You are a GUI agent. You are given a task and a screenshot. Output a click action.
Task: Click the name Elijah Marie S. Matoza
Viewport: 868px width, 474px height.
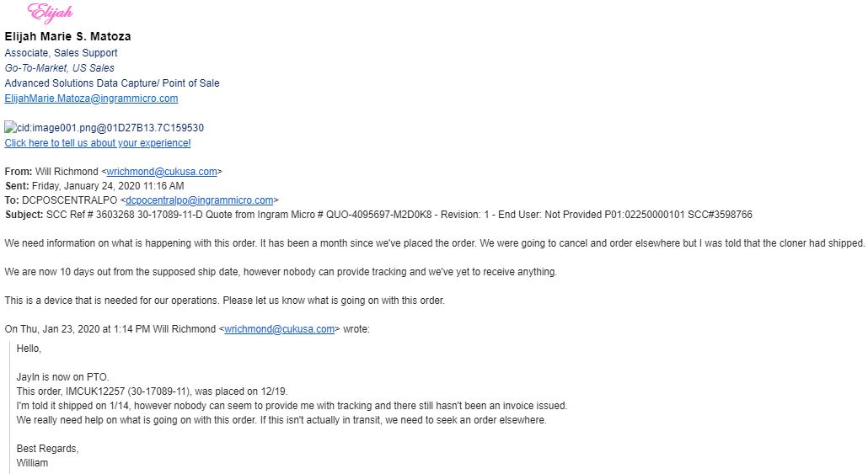pyautogui.click(x=67, y=36)
